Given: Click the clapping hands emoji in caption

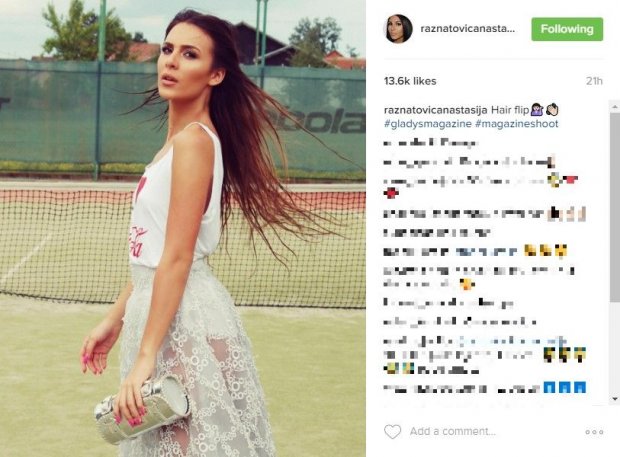Looking at the screenshot, I should (x=552, y=109).
